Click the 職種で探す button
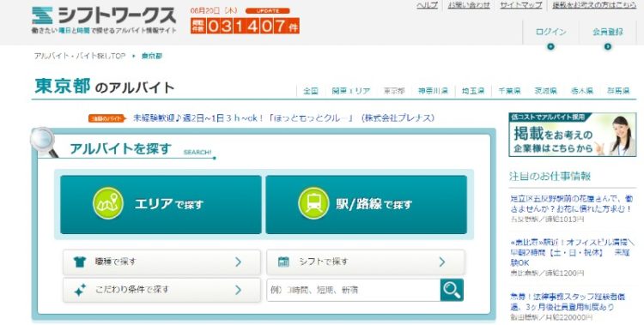The height and width of the screenshot is (325, 644). 161,262
